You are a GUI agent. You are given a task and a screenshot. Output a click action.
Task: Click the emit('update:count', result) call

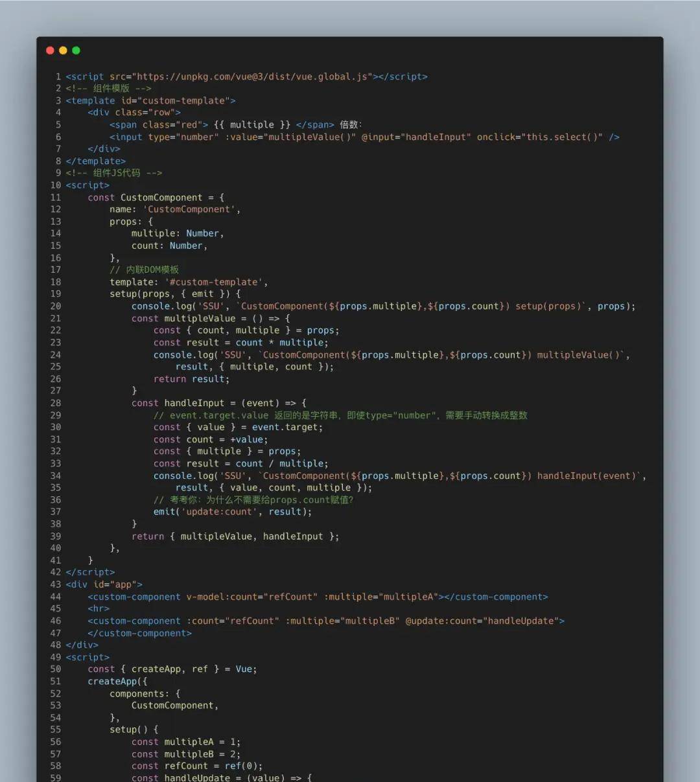click(x=232, y=512)
